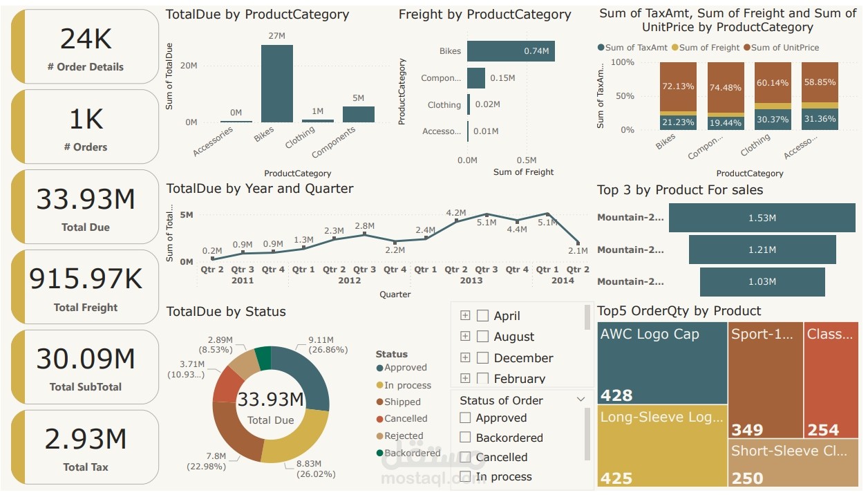Enable the In process status checkbox
This screenshot has height=497, width=868.
click(466, 476)
